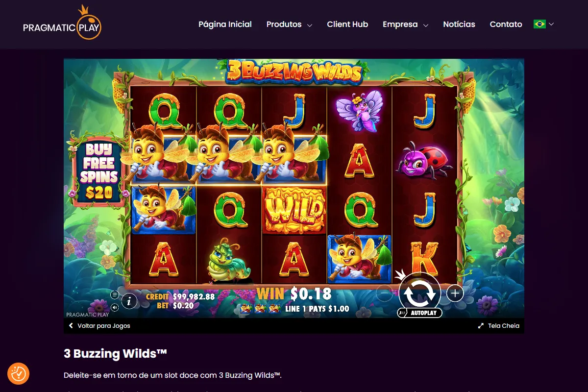The height and width of the screenshot is (392, 588).
Task: Enter full screen with Tela Cheia
Action: 499,325
